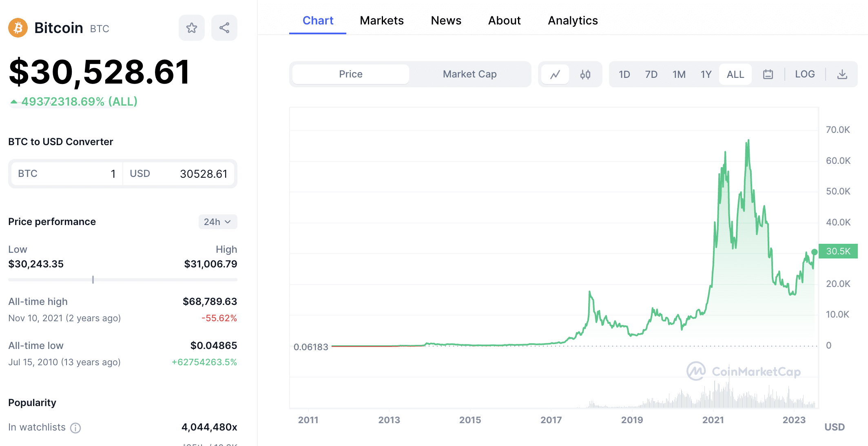
Task: Switch to logarithmic scale with LOG icon
Action: (x=805, y=74)
